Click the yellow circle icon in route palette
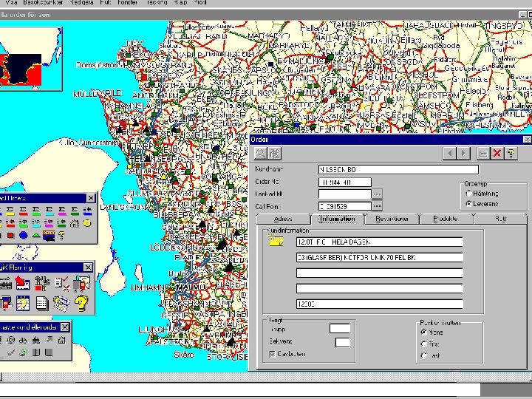The width and height of the screenshot is (532, 399). pos(87,223)
